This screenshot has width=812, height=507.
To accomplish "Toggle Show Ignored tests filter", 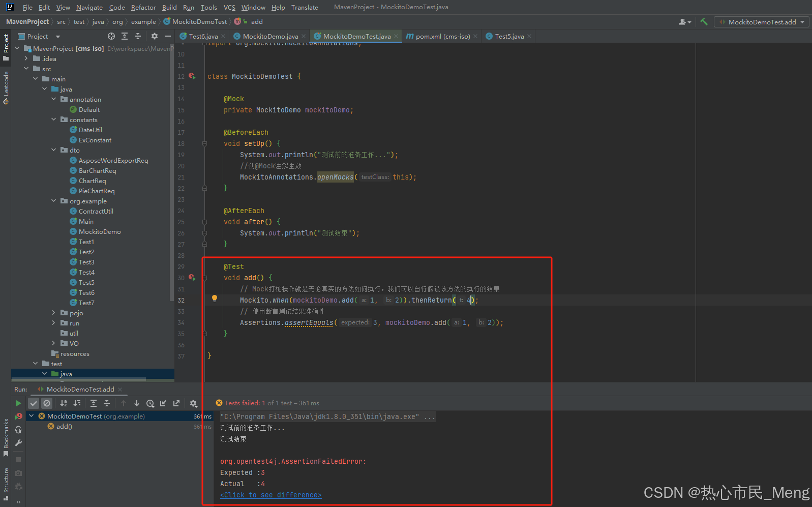I will (47, 403).
